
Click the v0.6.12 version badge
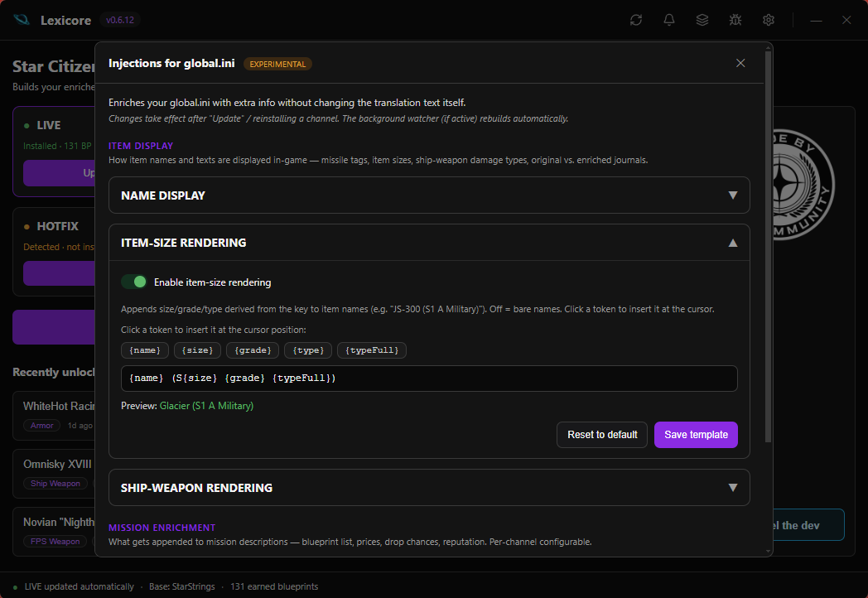[120, 20]
